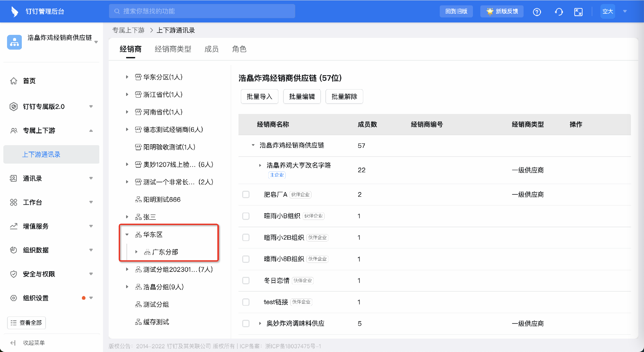Image resolution: width=644 pixels, height=352 pixels.
Task: Check the box for 暗雨小8B组织
Action: (x=246, y=259)
